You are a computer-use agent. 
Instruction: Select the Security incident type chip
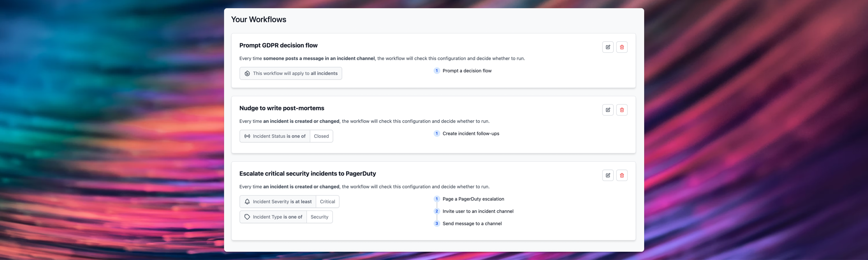pos(319,217)
